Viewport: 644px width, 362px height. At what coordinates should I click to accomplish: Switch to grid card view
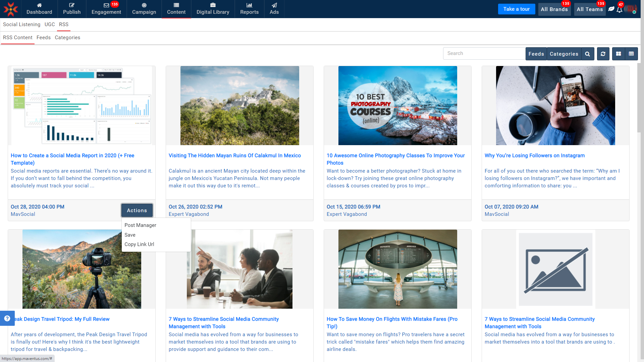(x=619, y=54)
